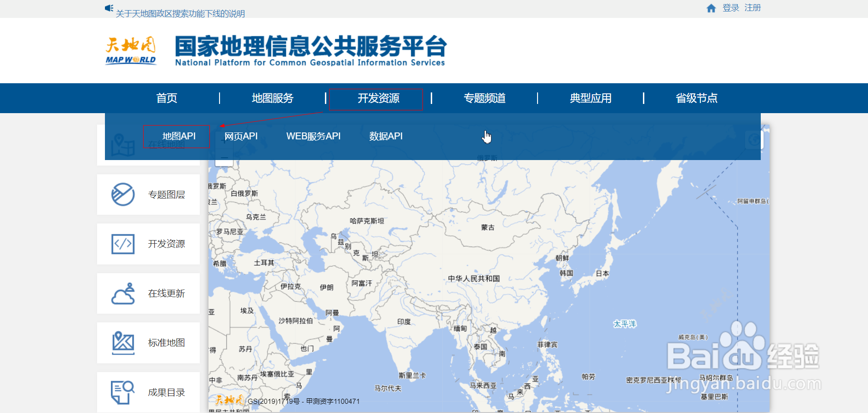Click the 在线更新 cloud icon
This screenshot has width=868, height=413.
coord(123,293)
